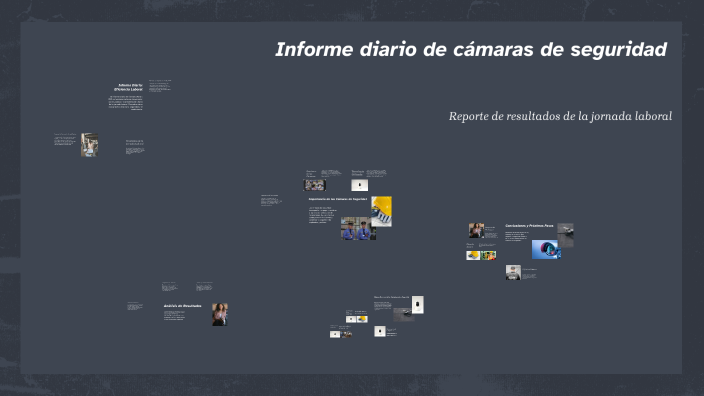704x396 pixels.
Task: Open the "Conclusiones y Próximos Pasos" heading
Action: tap(529, 226)
